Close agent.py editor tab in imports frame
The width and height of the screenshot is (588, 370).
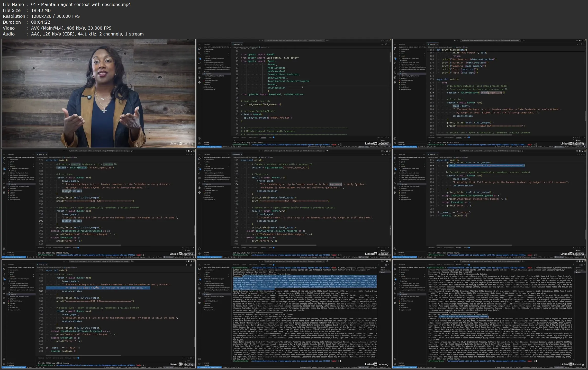(242, 44)
